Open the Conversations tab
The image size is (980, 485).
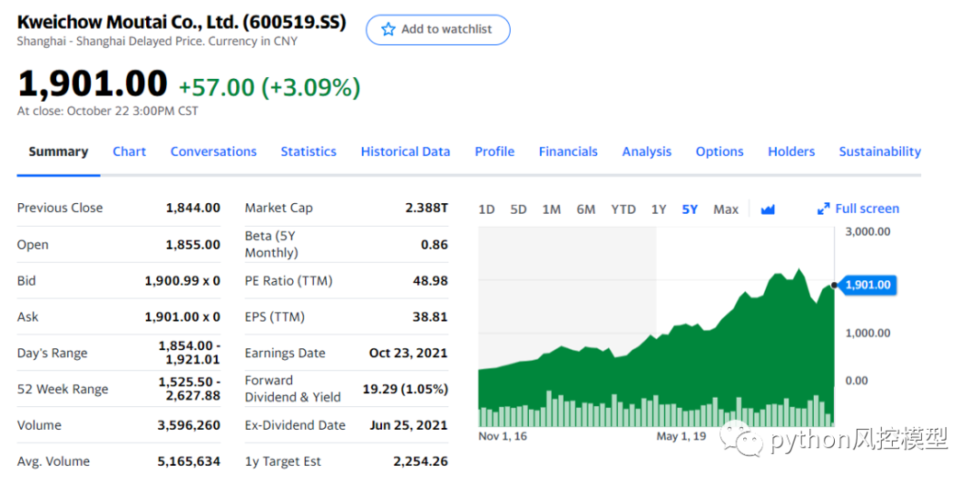[x=213, y=151]
